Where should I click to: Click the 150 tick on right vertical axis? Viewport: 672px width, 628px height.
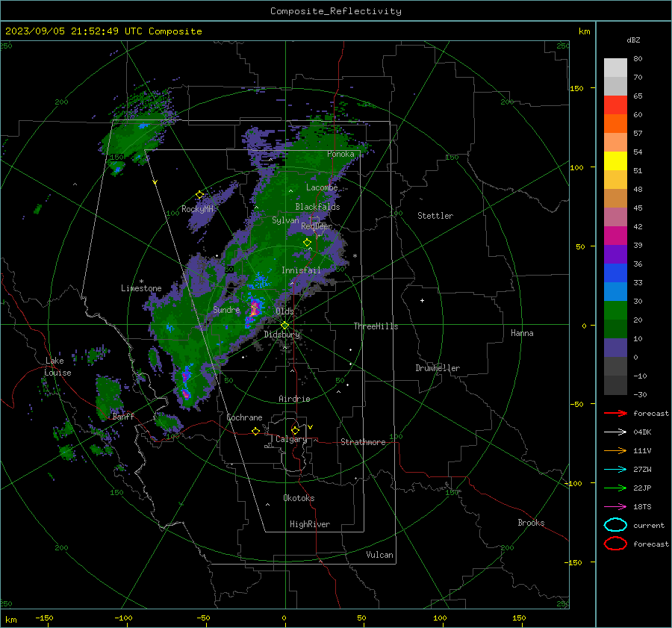pyautogui.click(x=576, y=88)
